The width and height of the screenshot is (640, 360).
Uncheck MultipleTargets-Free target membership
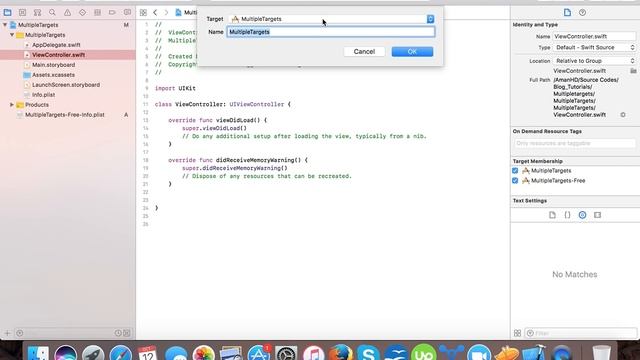515,180
